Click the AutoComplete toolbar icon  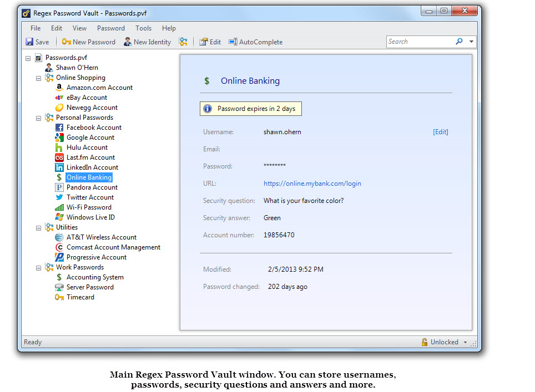click(x=233, y=42)
